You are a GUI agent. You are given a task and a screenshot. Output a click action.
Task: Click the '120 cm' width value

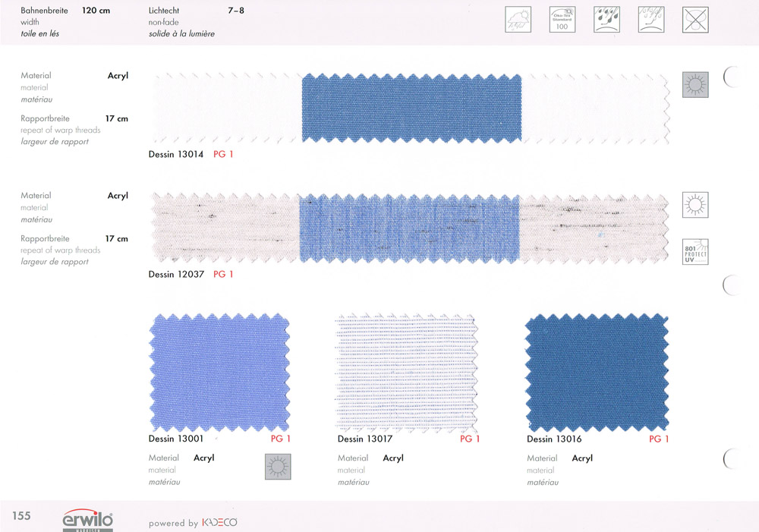coord(96,10)
